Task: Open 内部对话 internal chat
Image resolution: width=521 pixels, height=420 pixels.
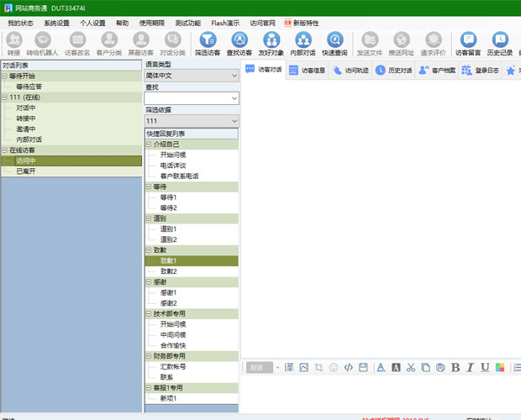Action: (303, 44)
